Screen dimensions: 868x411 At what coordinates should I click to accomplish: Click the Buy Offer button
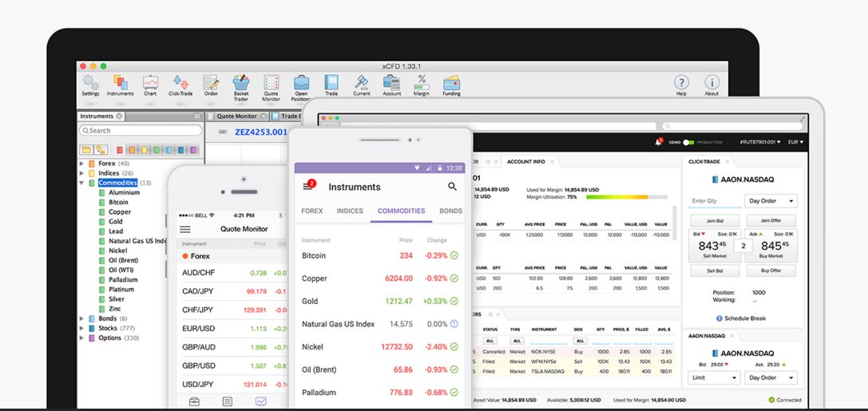click(x=771, y=271)
